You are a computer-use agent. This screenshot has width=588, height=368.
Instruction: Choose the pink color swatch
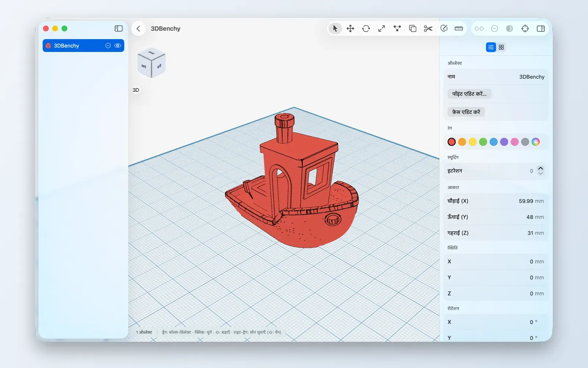(x=514, y=142)
